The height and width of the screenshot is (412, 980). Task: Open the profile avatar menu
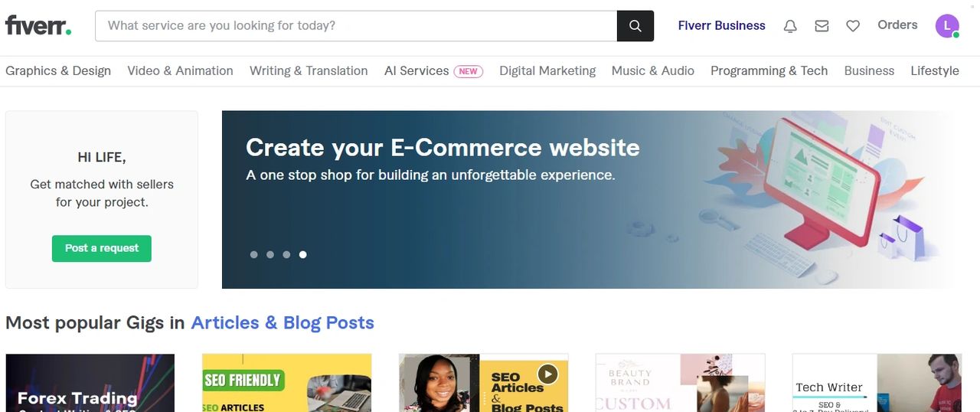(x=947, y=25)
